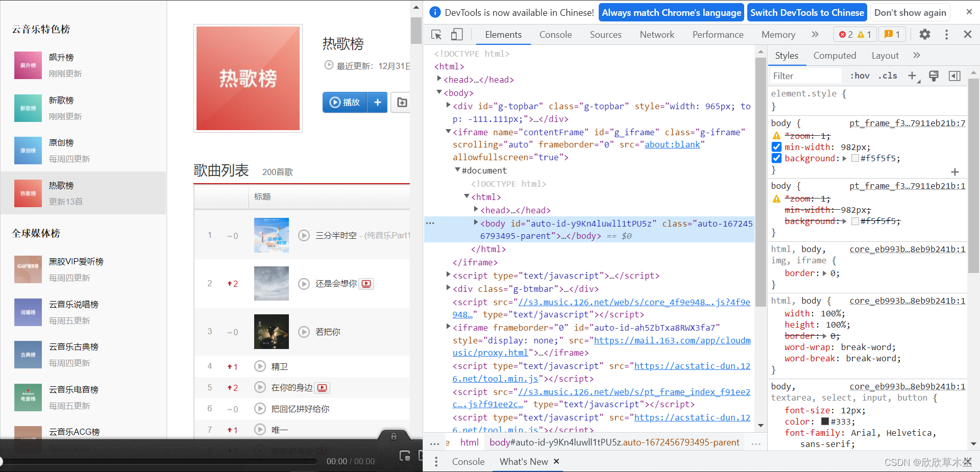Select 云音乐说唱榜 chart in sidebar
This screenshot has width=980, height=472.
(83, 312)
